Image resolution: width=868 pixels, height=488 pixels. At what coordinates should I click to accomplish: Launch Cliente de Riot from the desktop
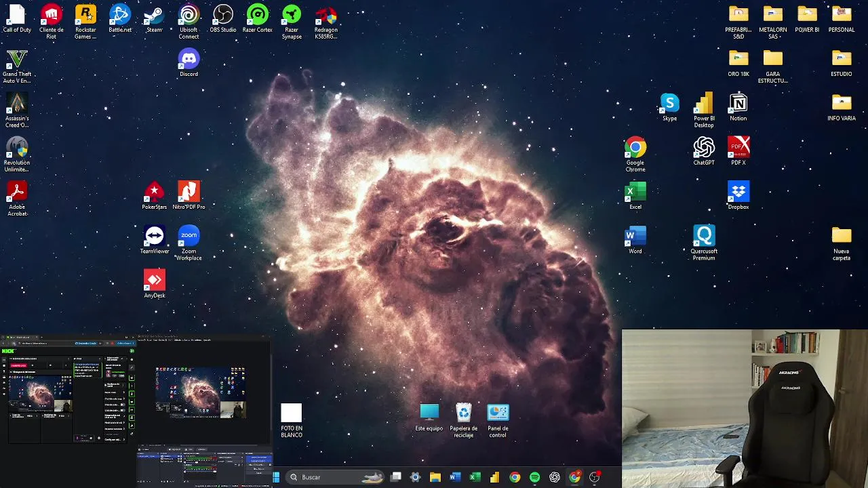(x=52, y=22)
